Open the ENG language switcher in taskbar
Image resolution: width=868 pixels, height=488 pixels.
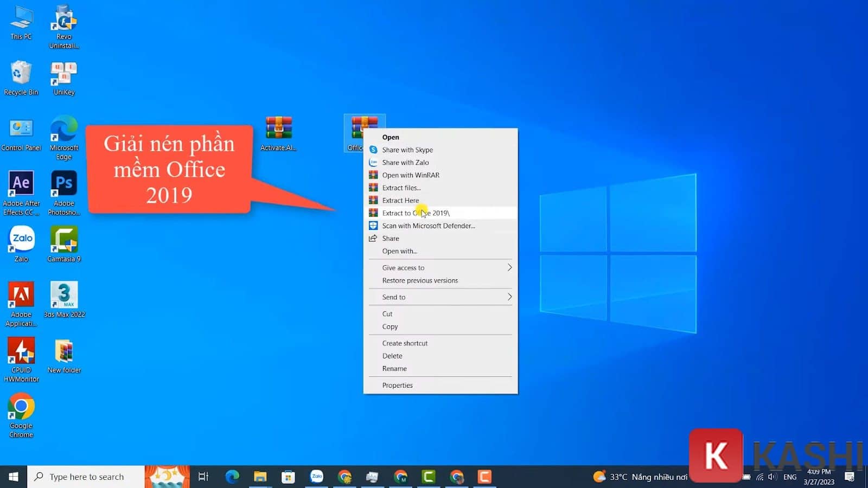(x=790, y=477)
